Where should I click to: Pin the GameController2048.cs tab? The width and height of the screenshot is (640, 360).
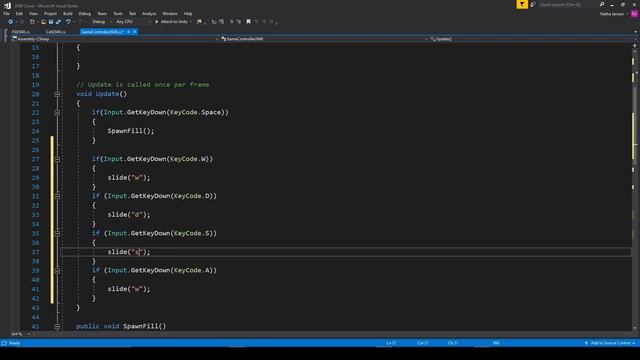pyautogui.click(x=128, y=32)
